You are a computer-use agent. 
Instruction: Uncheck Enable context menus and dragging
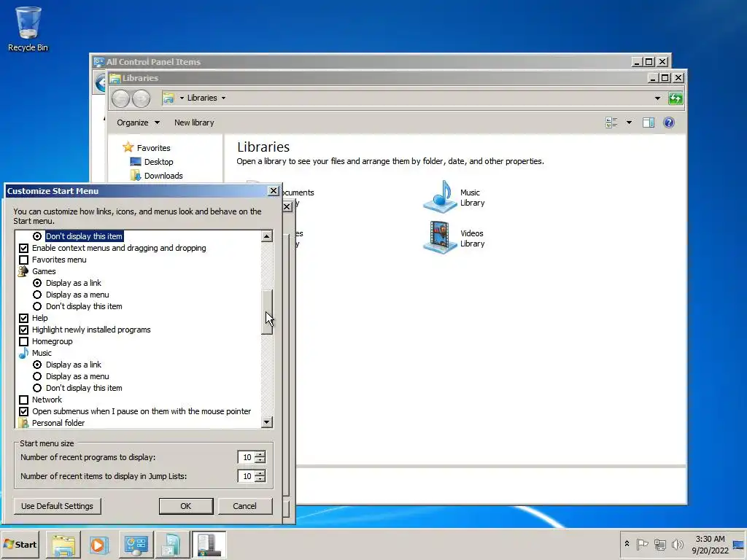[23, 248]
